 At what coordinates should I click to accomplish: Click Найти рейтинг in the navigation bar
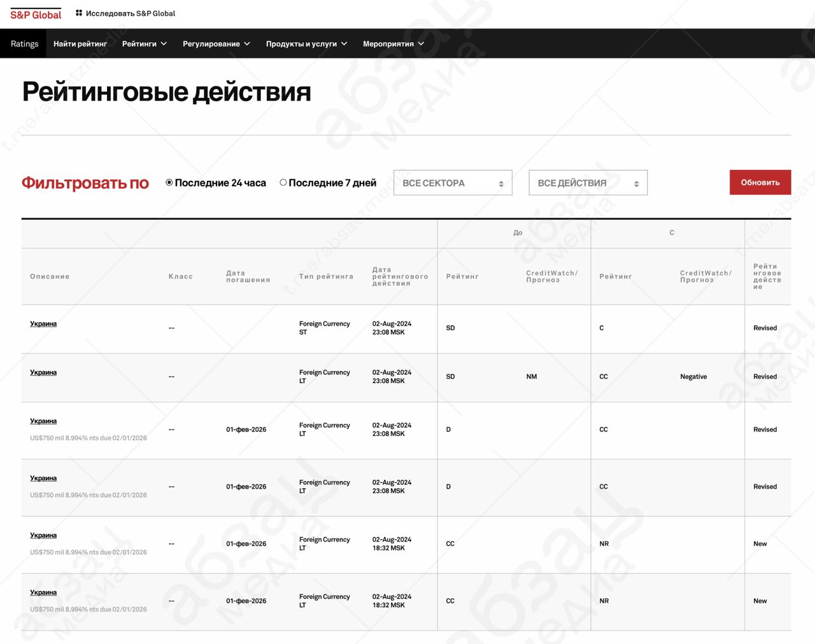tap(80, 44)
